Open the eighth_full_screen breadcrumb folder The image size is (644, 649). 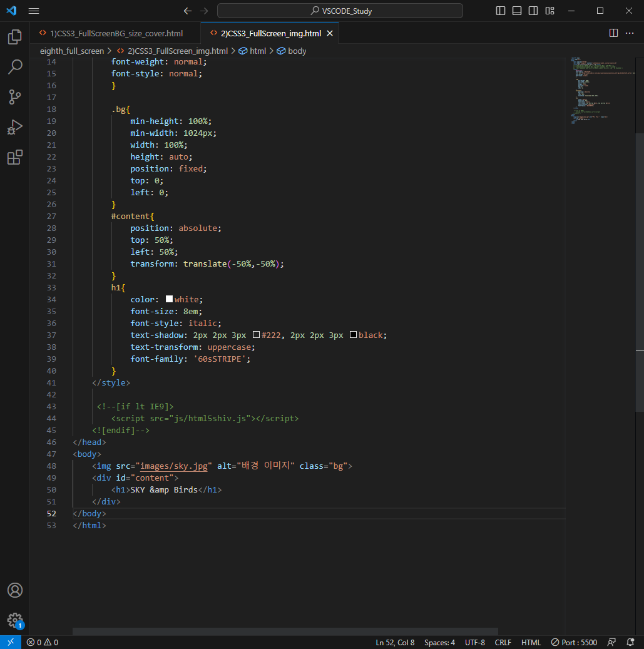72,51
